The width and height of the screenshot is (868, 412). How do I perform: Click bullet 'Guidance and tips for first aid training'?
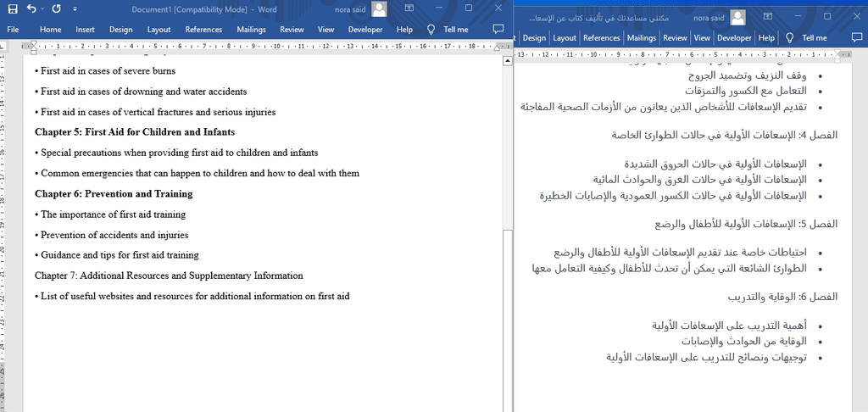coord(117,255)
